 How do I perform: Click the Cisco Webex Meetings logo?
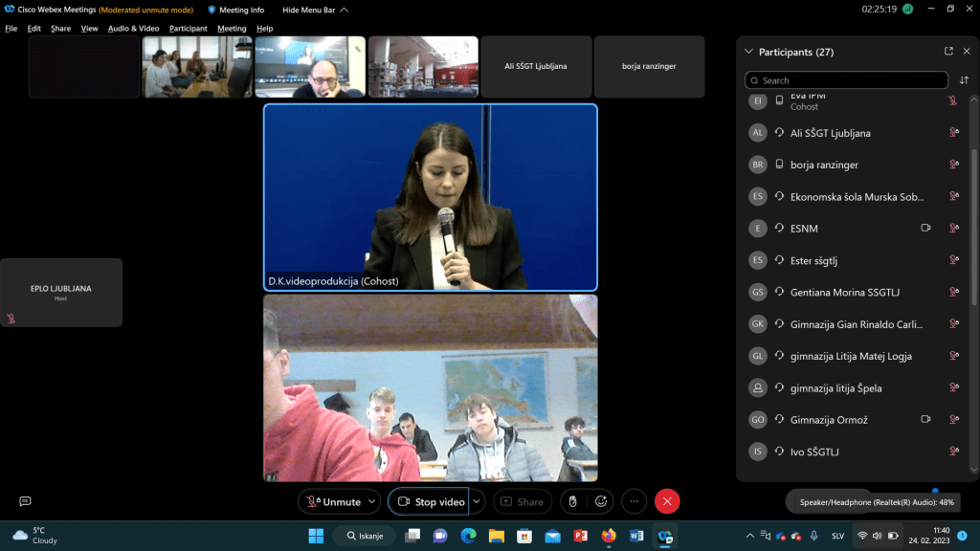(x=10, y=10)
